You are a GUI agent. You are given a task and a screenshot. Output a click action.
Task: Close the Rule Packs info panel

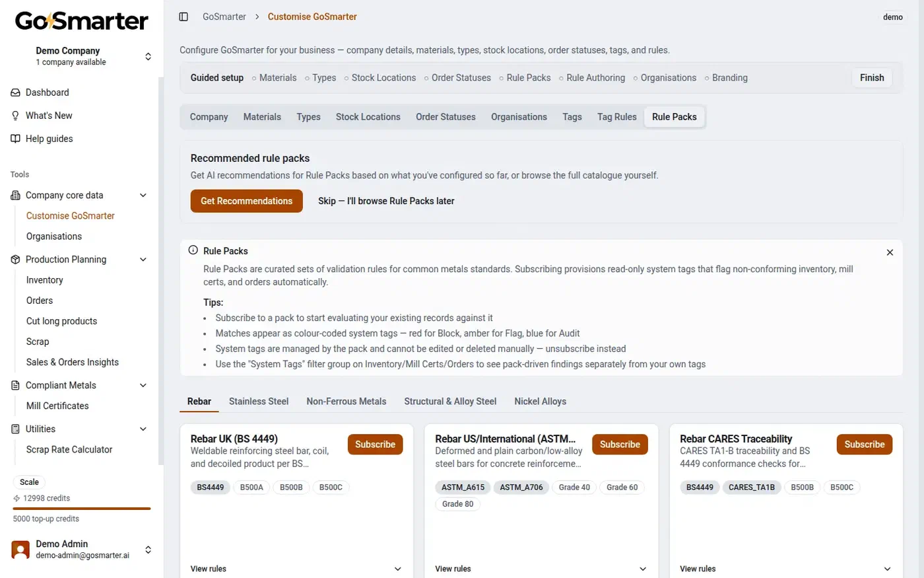890,252
